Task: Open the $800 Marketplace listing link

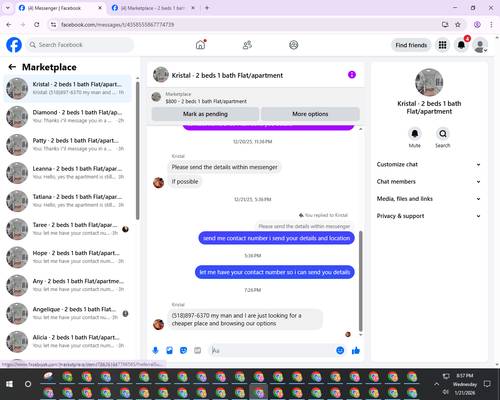Action: coord(206,101)
